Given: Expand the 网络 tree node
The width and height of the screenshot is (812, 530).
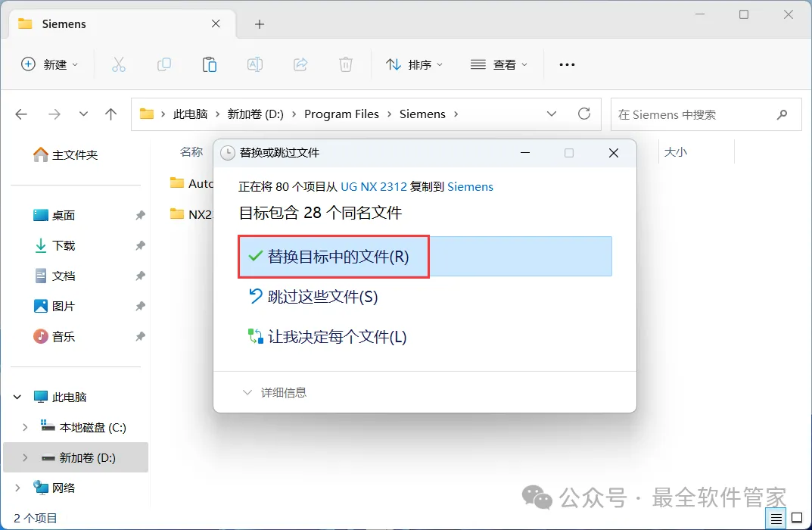Looking at the screenshot, I should point(17,488).
